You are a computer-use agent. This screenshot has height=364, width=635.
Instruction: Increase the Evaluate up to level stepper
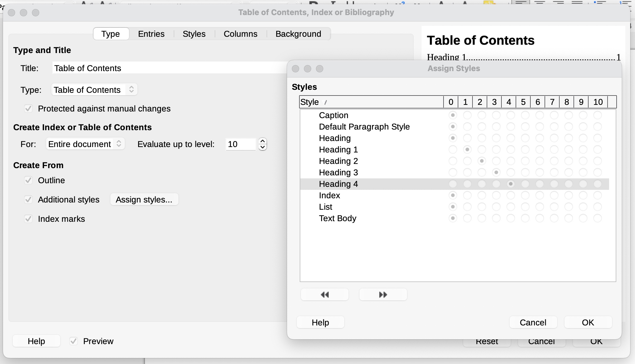pyautogui.click(x=263, y=141)
